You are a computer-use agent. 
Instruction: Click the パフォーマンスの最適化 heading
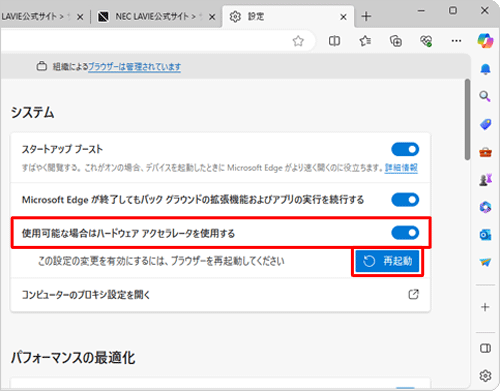tap(73, 358)
